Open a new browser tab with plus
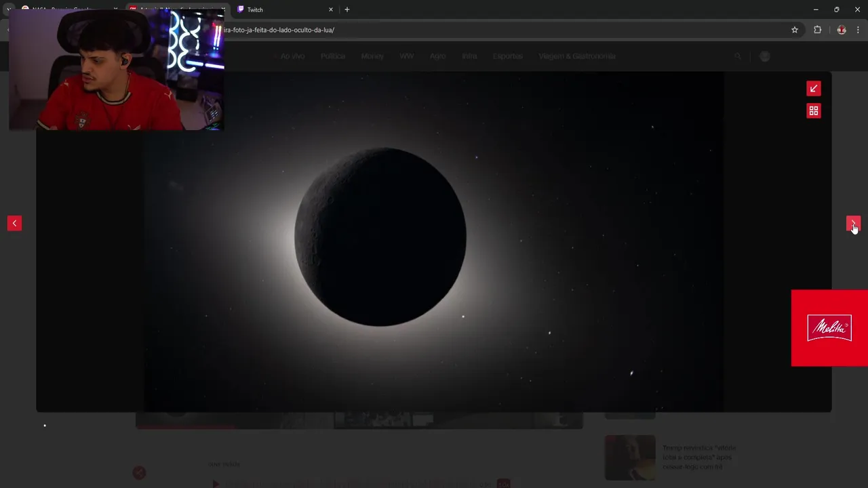868x488 pixels. pyautogui.click(x=347, y=9)
